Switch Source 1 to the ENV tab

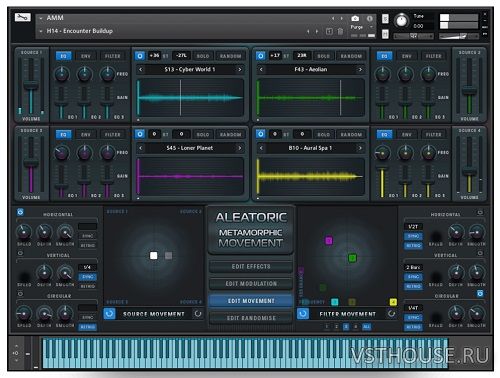(x=86, y=56)
